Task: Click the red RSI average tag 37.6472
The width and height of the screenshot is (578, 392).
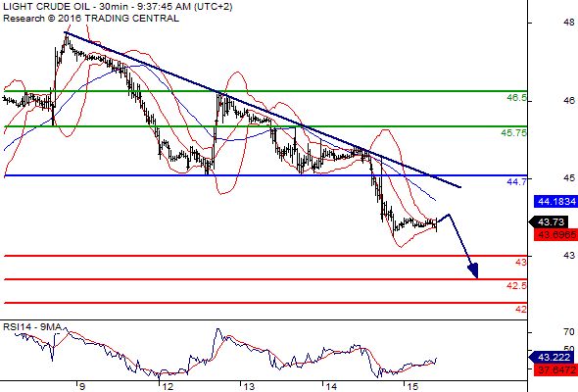Action: pos(555,369)
